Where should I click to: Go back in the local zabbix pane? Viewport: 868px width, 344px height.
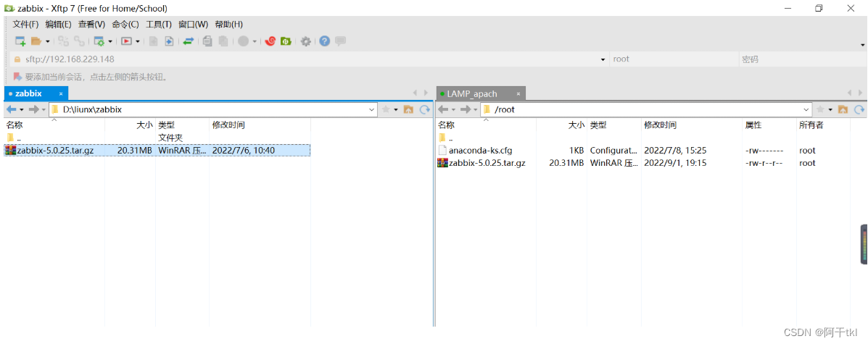(x=11, y=109)
